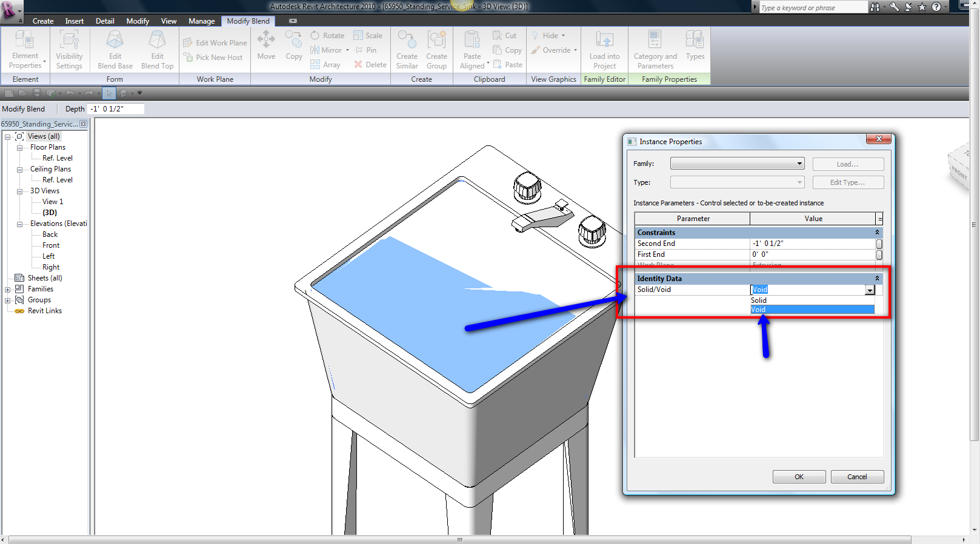This screenshot has width=980, height=544.
Task: Click Load into Project tool
Action: [x=605, y=50]
